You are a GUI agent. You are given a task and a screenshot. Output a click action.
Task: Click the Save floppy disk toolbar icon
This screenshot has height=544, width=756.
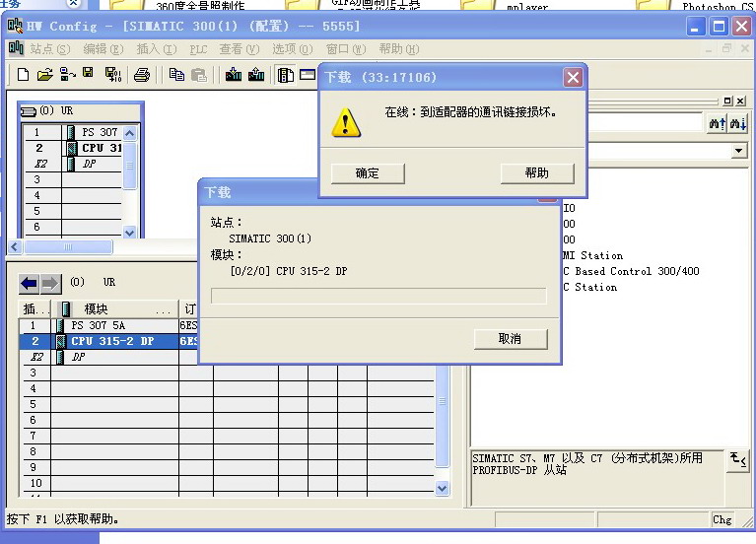click(89, 75)
